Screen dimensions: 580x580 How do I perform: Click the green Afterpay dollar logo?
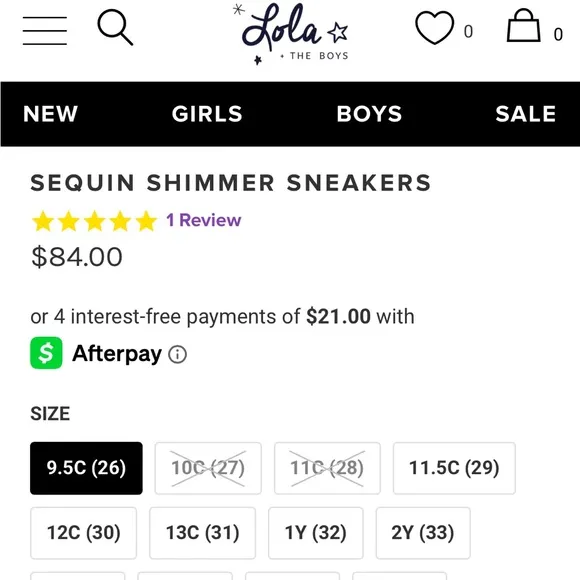point(46,353)
